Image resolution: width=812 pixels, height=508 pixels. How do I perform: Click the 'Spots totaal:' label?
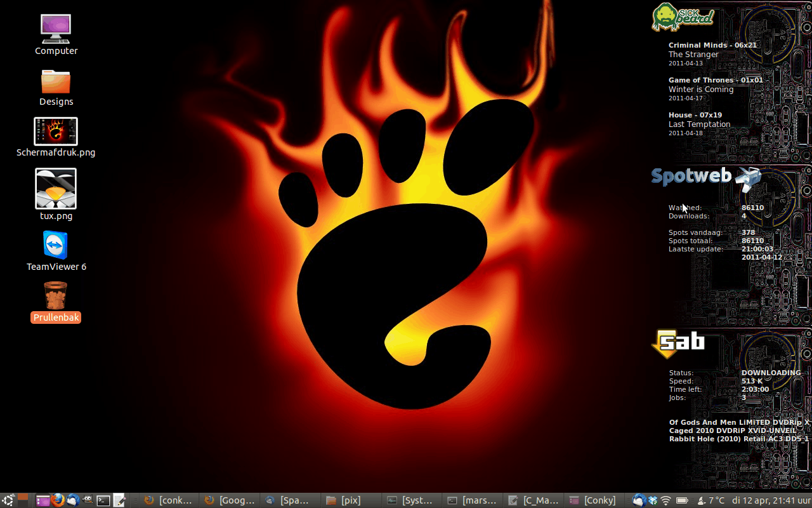tap(690, 241)
